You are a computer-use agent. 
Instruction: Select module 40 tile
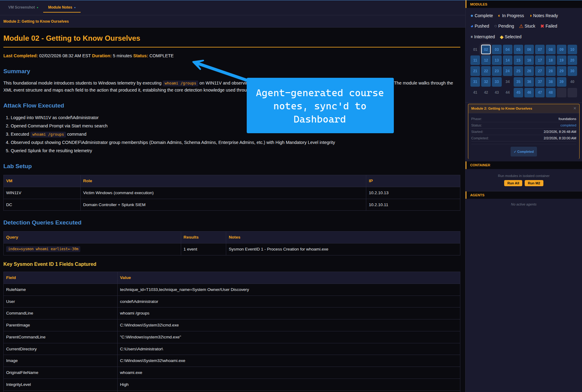pos(572,82)
